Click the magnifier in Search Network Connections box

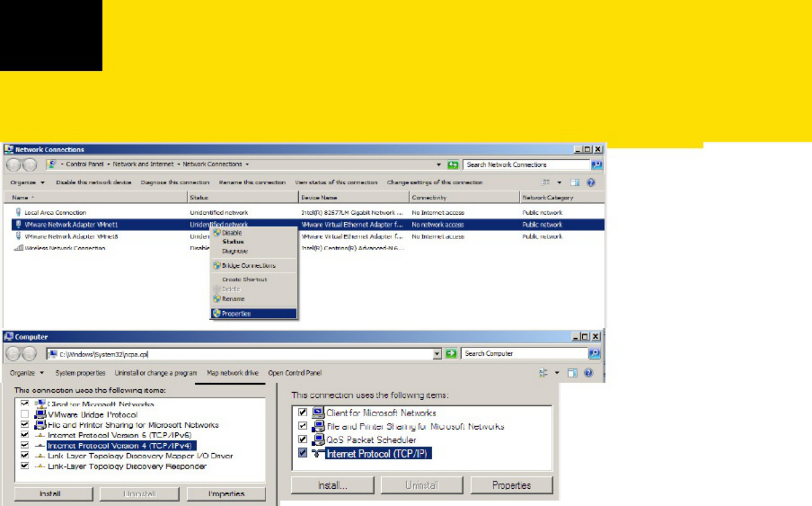tap(597, 165)
